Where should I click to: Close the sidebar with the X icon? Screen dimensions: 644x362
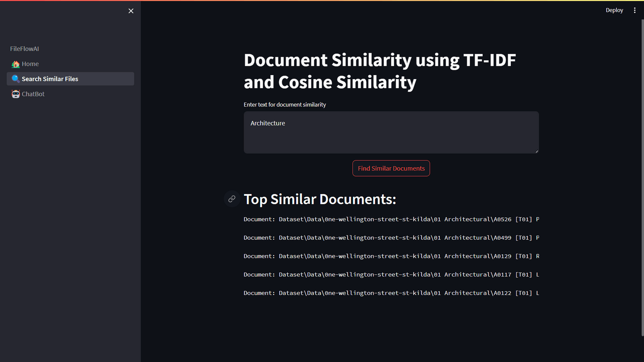[x=131, y=11]
